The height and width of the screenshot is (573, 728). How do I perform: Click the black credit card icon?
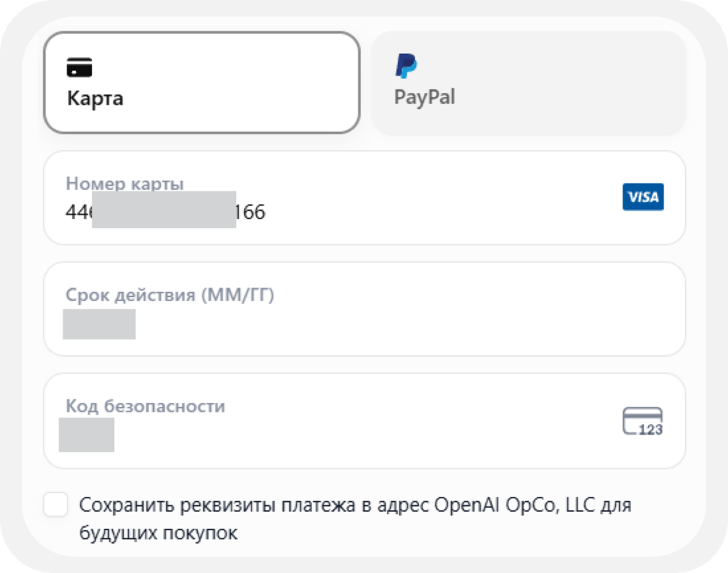79,67
